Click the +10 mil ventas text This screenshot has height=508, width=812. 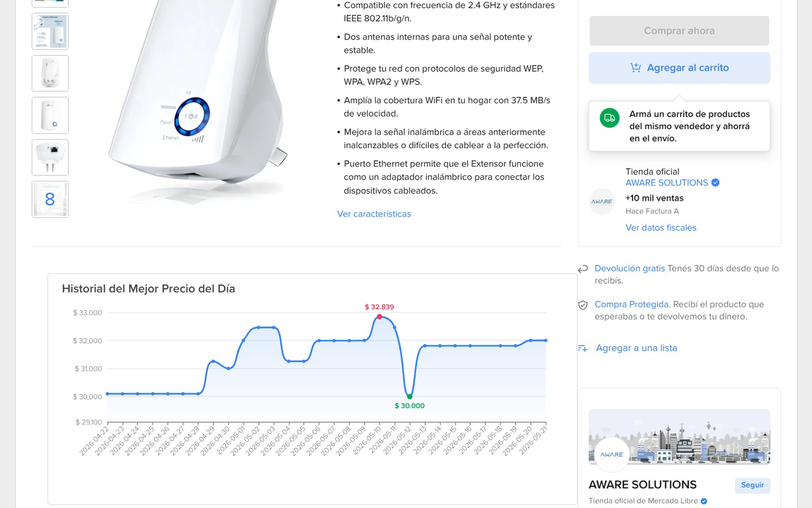tap(655, 198)
